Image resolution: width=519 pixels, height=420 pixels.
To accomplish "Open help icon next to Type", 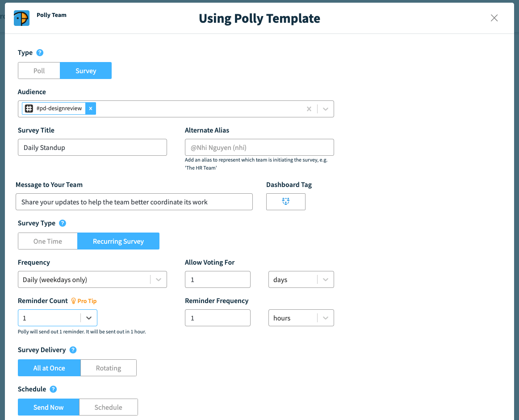I will click(x=40, y=53).
